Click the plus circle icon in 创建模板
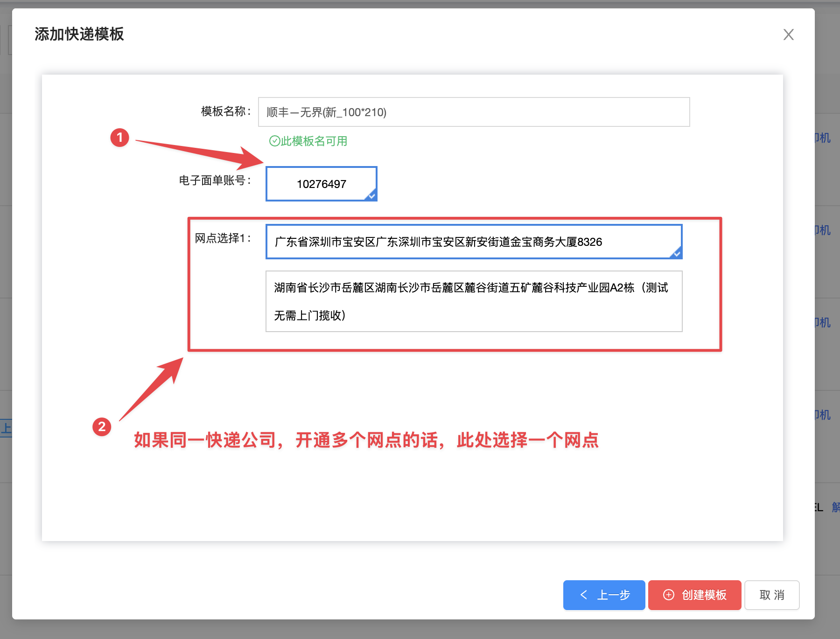This screenshot has width=840, height=639. click(x=669, y=595)
